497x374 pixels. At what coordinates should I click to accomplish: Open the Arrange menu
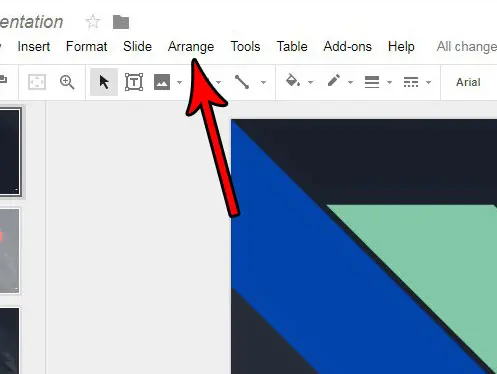(x=191, y=47)
